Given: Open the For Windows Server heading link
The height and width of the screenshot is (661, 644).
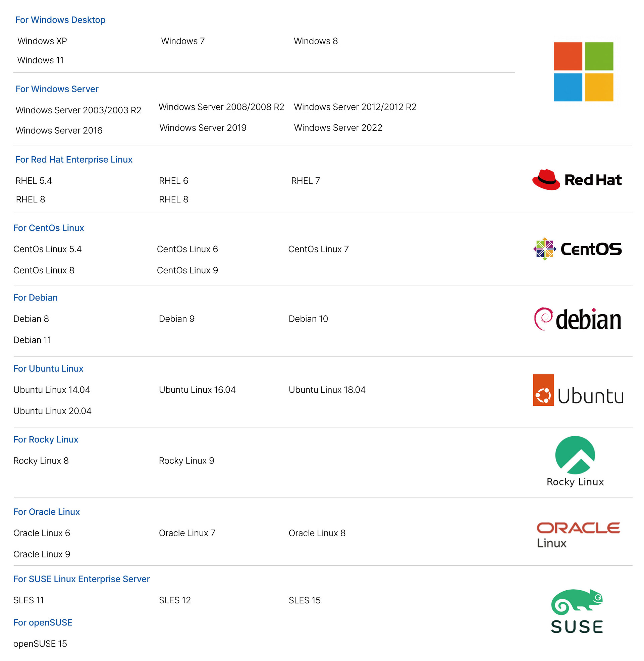Looking at the screenshot, I should click(57, 89).
